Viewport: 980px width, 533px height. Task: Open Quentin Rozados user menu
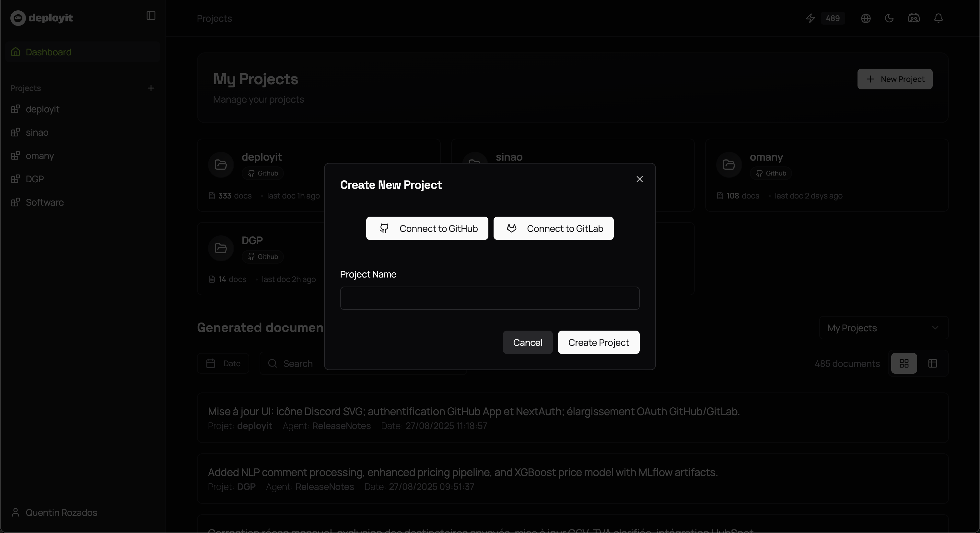[54, 513]
